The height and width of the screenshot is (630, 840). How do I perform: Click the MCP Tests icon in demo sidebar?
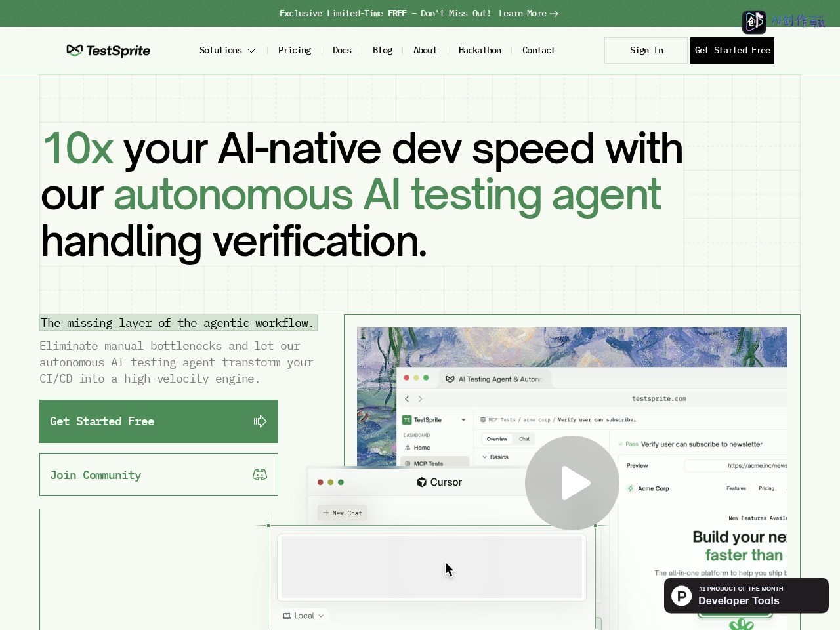[x=408, y=463]
